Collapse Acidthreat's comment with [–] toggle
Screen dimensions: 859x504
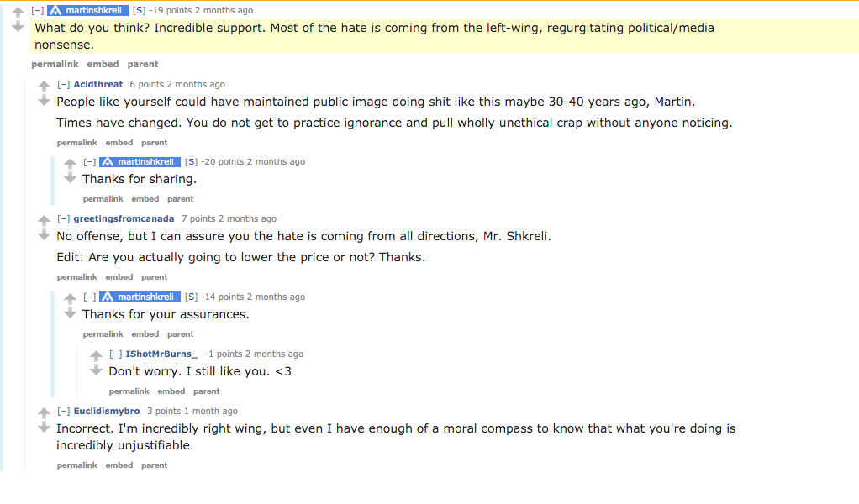[x=64, y=84]
